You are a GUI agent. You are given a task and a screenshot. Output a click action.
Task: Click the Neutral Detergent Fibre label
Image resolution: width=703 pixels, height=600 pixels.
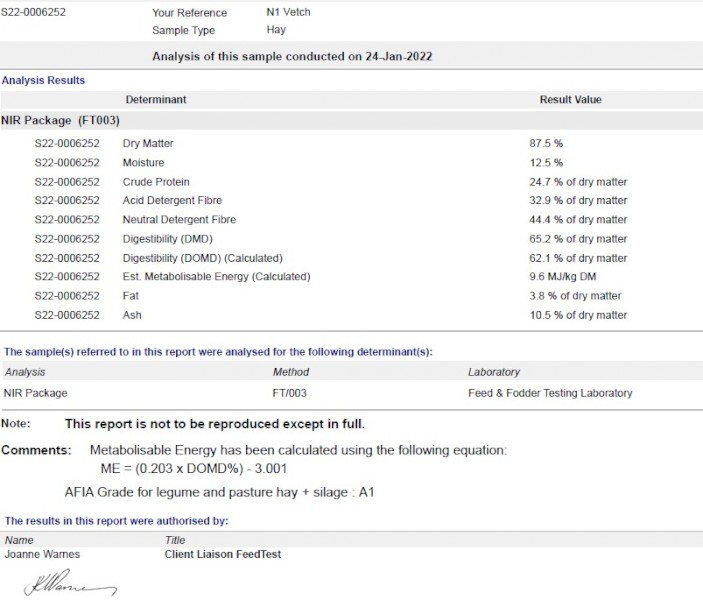(x=179, y=220)
